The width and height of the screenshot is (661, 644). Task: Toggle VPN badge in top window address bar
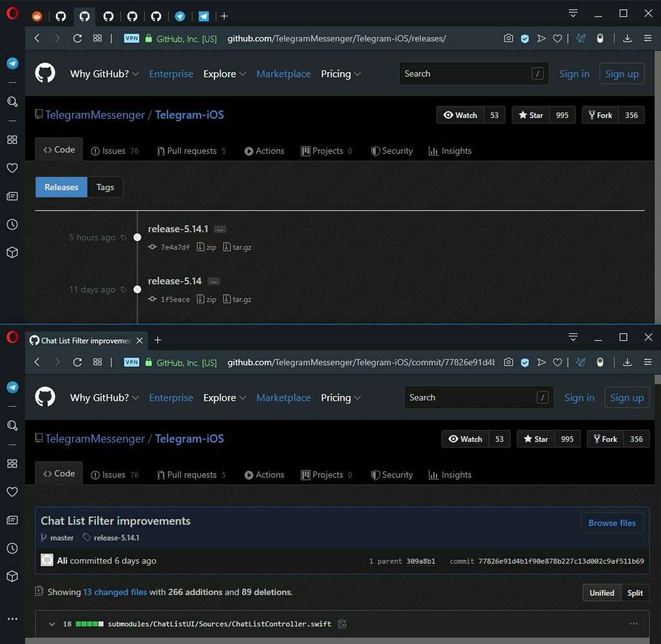tap(132, 38)
